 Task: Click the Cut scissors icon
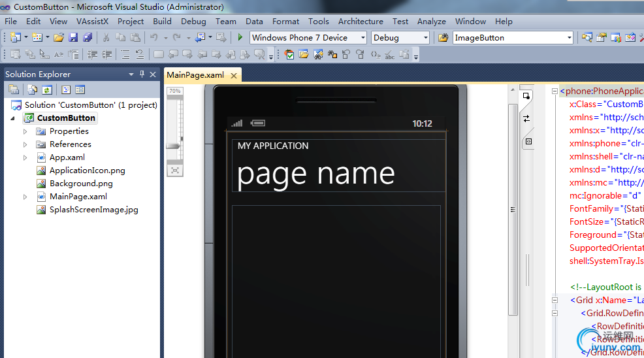point(106,37)
